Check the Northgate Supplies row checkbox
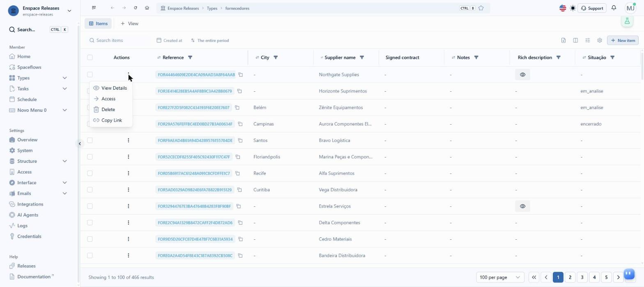644x287 pixels. tap(90, 74)
